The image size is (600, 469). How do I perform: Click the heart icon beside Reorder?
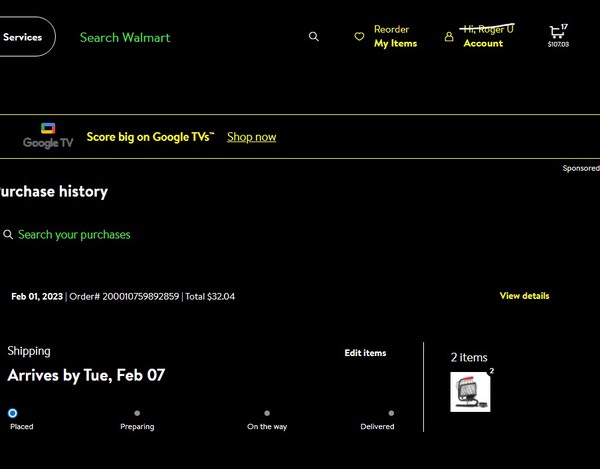click(x=359, y=37)
